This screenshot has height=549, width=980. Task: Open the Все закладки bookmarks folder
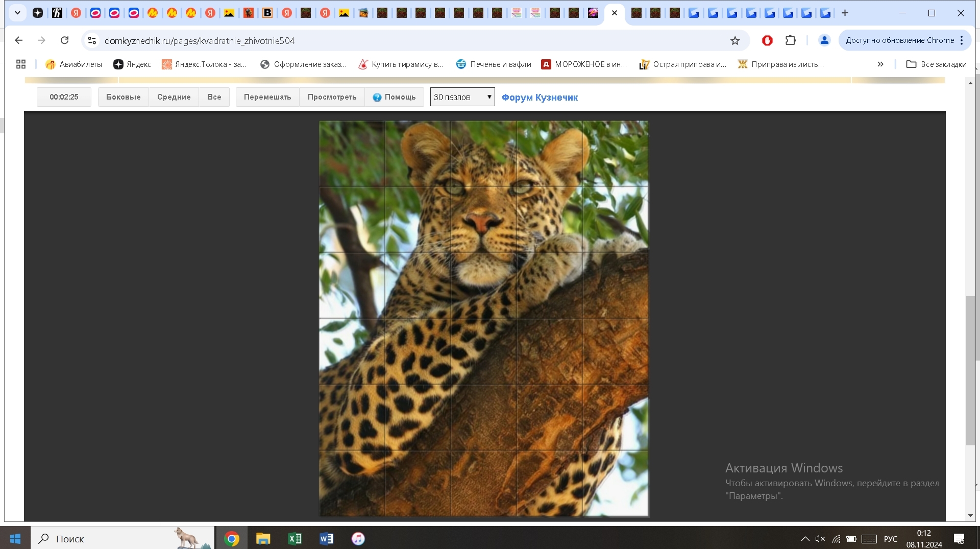936,64
